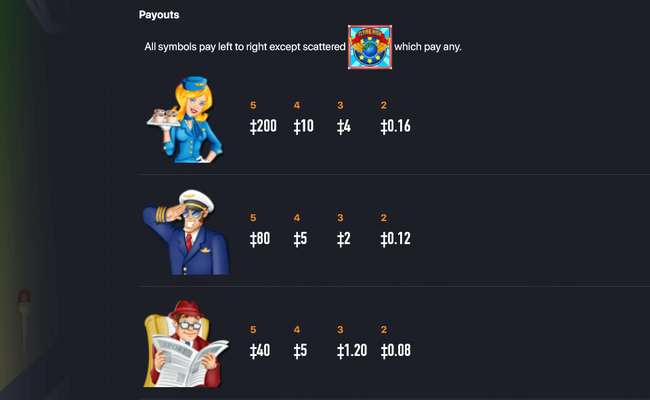The image size is (650, 400).
Task: Click the scatter globe symbol icon
Action: point(369,47)
